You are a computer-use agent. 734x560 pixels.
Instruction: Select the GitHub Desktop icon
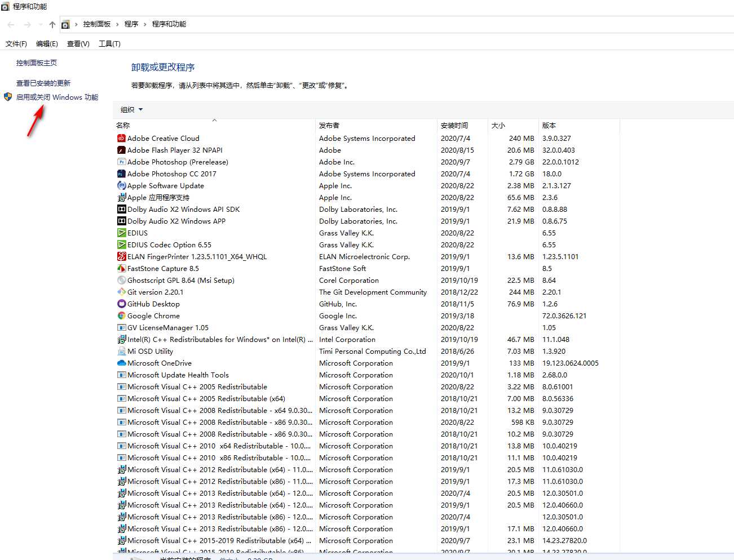tap(121, 304)
